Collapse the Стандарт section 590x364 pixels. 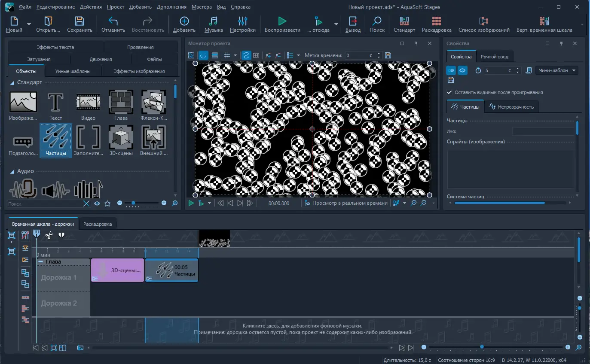[12, 82]
